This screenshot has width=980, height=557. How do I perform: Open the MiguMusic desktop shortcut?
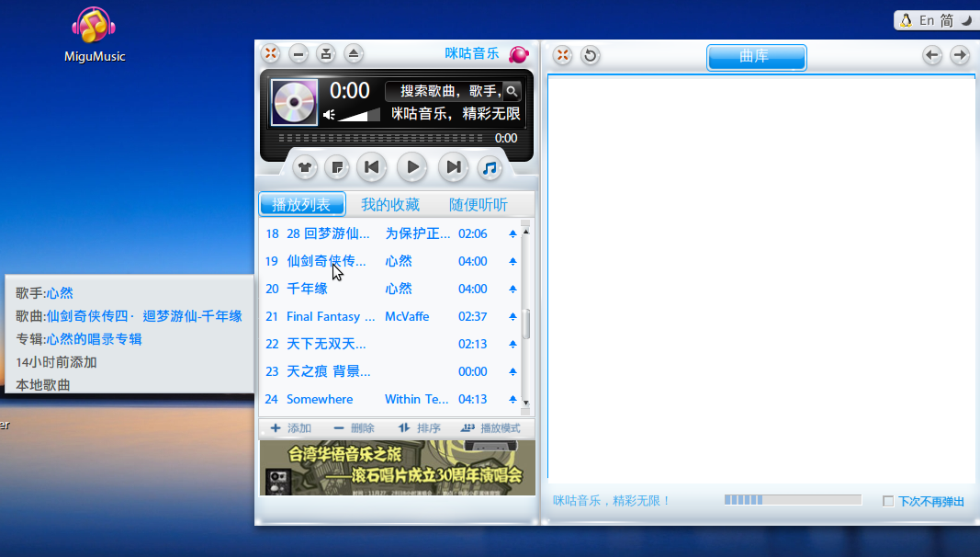[x=95, y=34]
